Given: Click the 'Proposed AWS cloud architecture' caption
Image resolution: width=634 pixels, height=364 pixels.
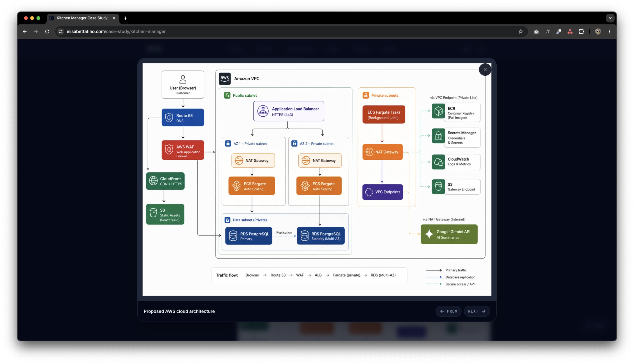Looking at the screenshot, I should [x=179, y=311].
